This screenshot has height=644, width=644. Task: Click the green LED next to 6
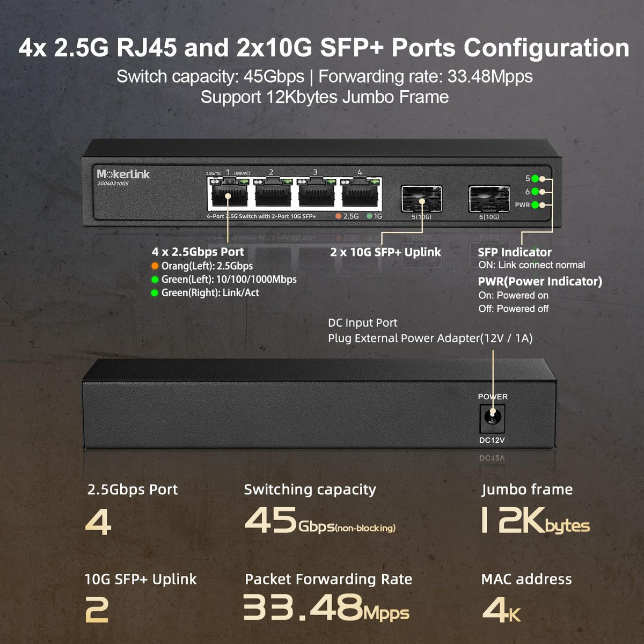pyautogui.click(x=535, y=192)
